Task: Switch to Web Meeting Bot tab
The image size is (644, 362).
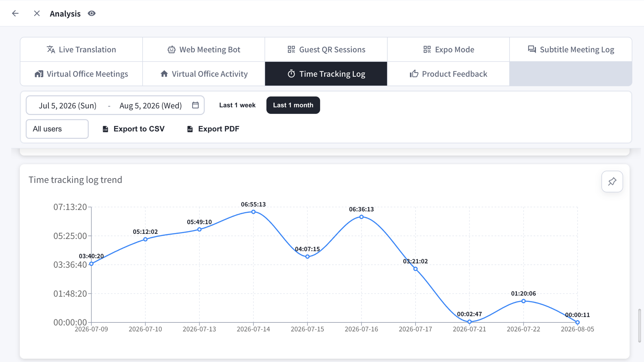Action: 204,50
